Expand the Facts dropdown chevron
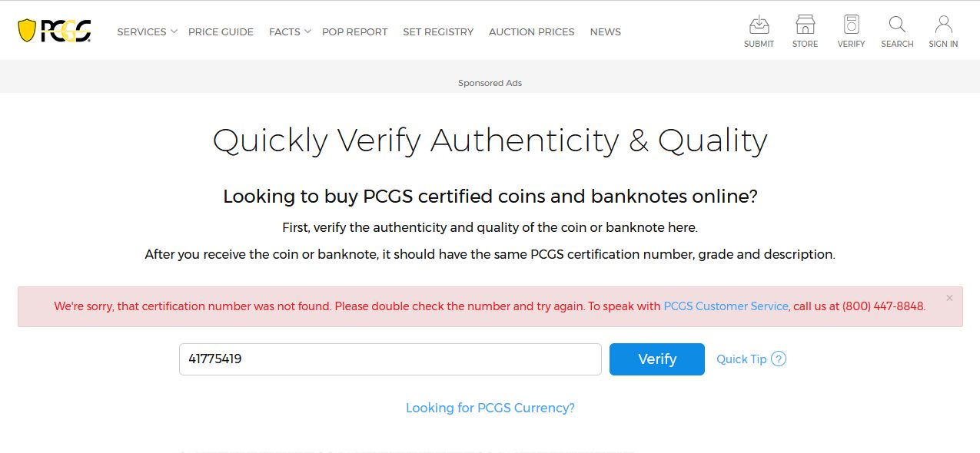980x453 pixels. coord(307,31)
